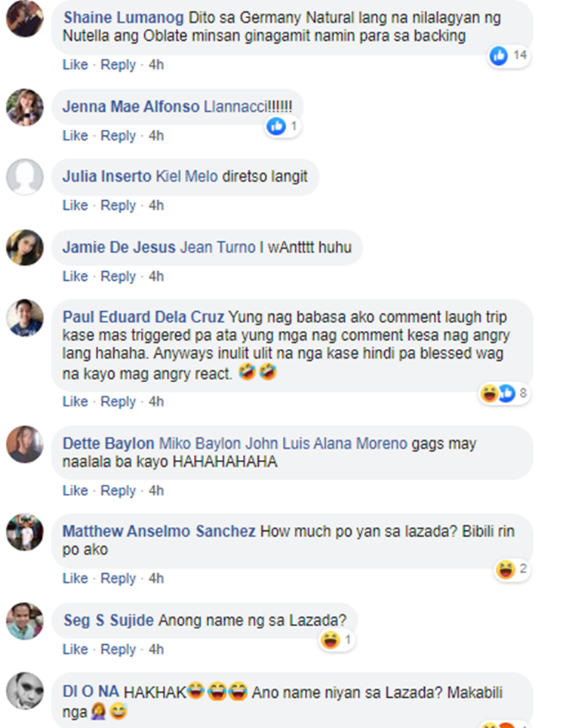Click Jamie De Jesus's profile picture
This screenshot has width=566, height=728.
click(x=25, y=247)
